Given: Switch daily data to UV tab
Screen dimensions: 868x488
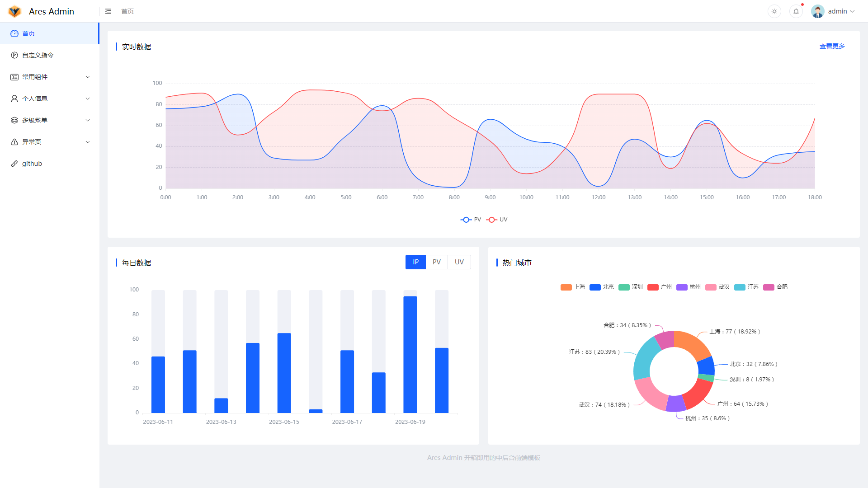Looking at the screenshot, I should point(459,262).
